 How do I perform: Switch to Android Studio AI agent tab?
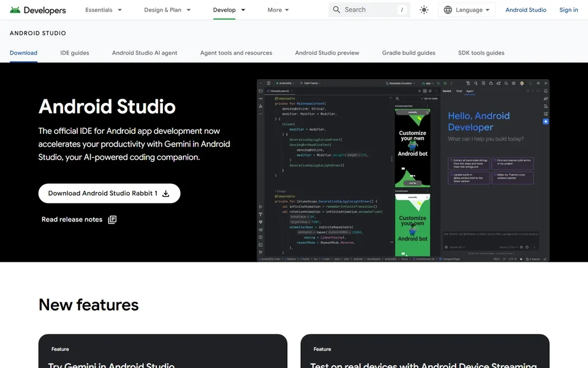pos(145,53)
